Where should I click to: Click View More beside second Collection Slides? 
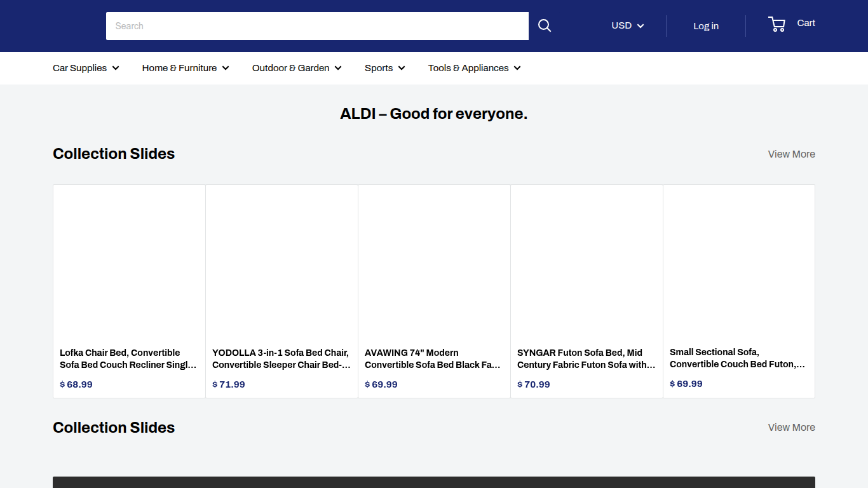(791, 427)
